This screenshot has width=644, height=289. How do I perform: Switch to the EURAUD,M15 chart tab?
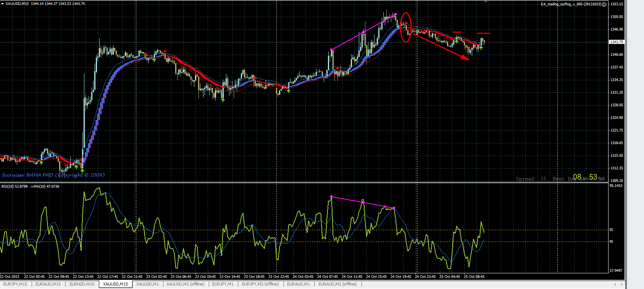coord(48,284)
